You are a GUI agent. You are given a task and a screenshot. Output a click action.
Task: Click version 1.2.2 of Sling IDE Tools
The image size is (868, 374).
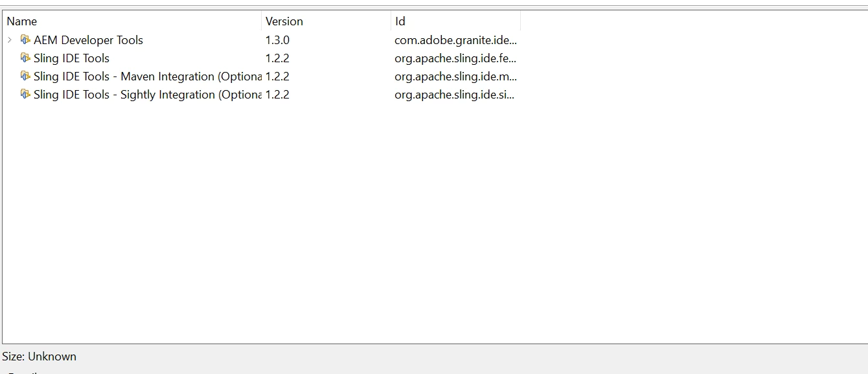pos(277,58)
